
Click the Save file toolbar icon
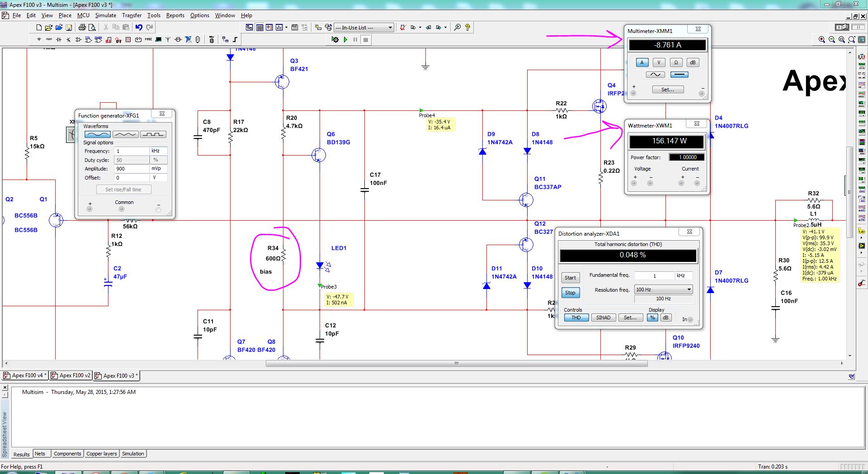[x=69, y=28]
